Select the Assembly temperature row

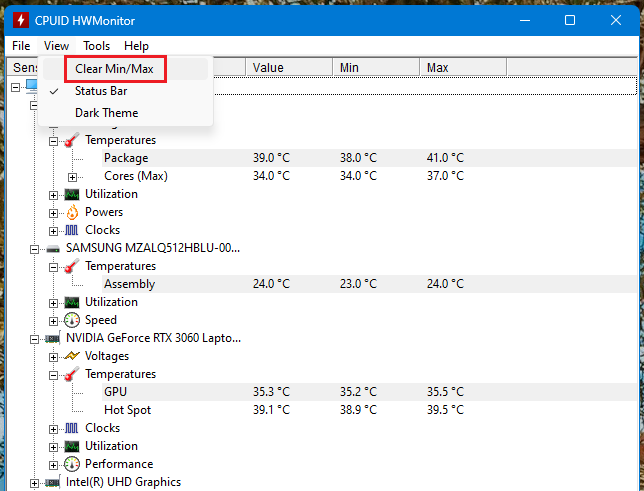[x=369, y=284]
